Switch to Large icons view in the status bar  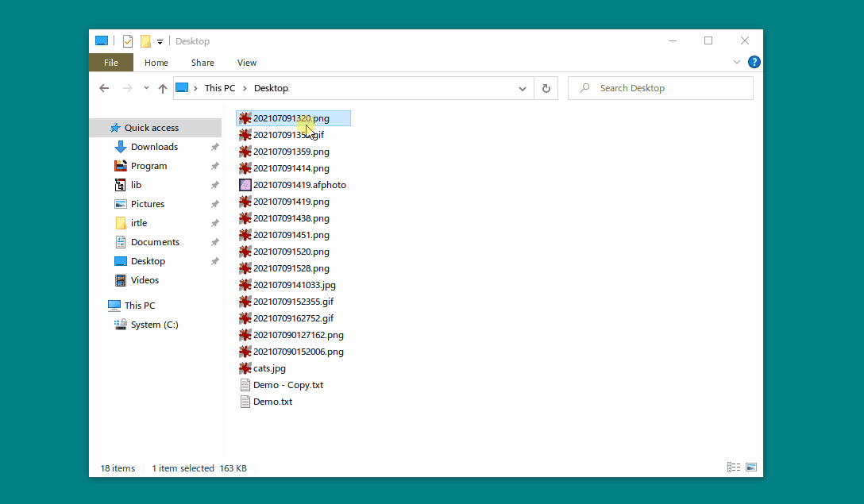coord(751,467)
